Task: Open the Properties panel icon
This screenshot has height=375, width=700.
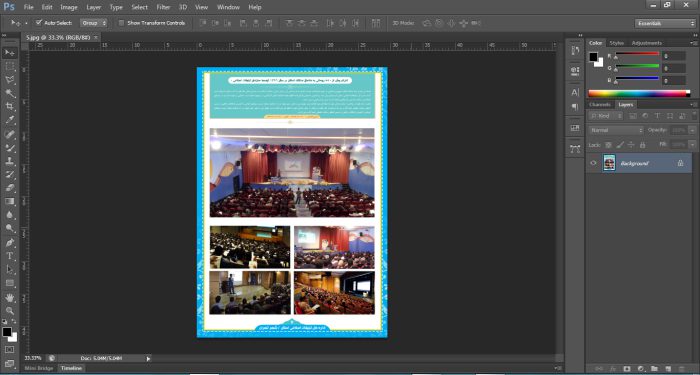Action: pyautogui.click(x=575, y=71)
